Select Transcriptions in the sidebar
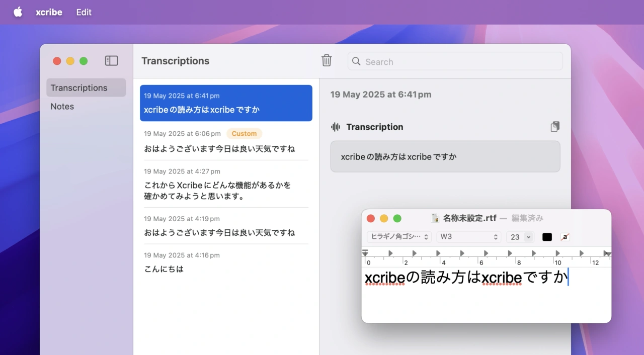The height and width of the screenshot is (355, 644). pos(79,88)
